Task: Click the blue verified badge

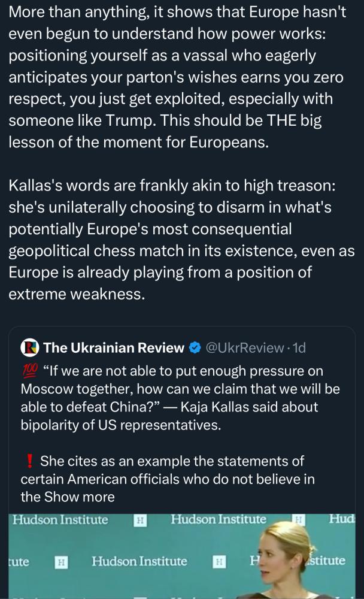Action: pyautogui.click(x=195, y=348)
